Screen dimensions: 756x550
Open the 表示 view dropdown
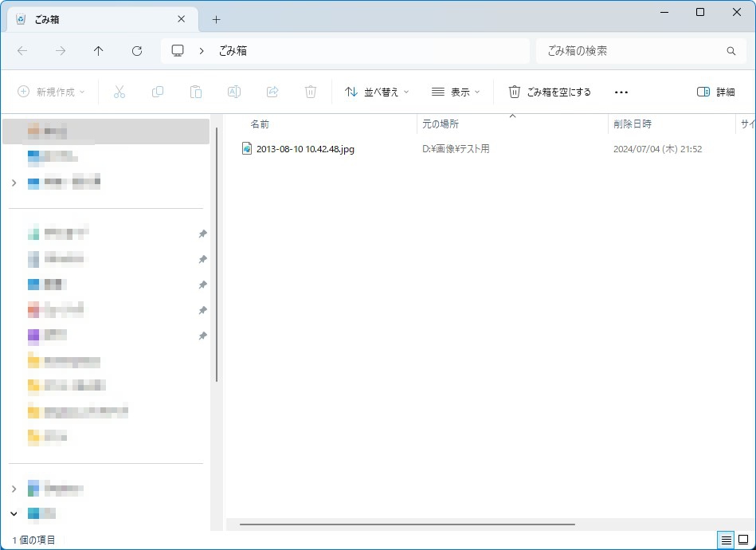click(456, 92)
